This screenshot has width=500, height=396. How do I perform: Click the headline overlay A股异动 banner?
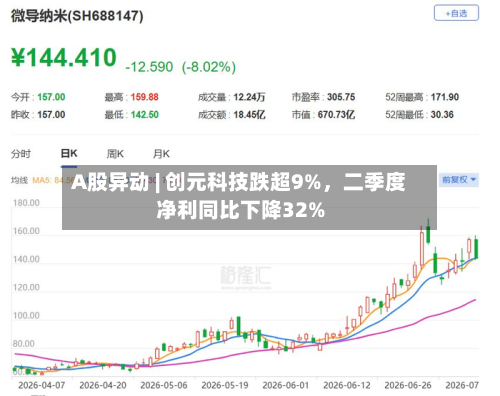click(249, 197)
